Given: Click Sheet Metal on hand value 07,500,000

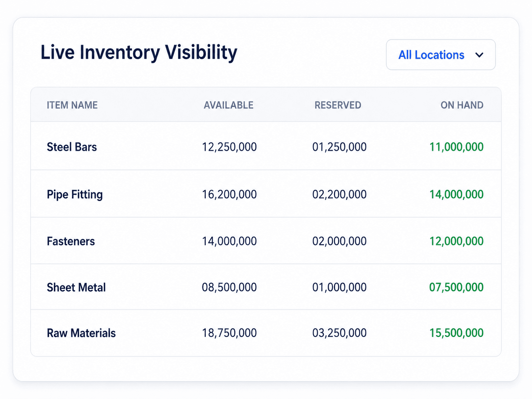Looking at the screenshot, I should click(456, 287).
